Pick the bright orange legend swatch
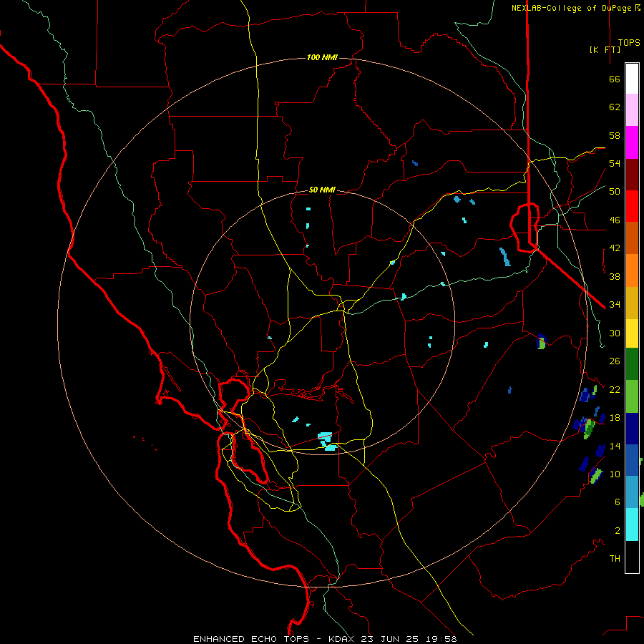 (x=632, y=270)
